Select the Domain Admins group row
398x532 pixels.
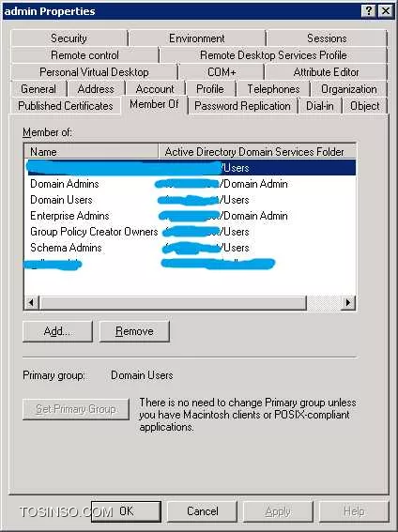coord(190,184)
